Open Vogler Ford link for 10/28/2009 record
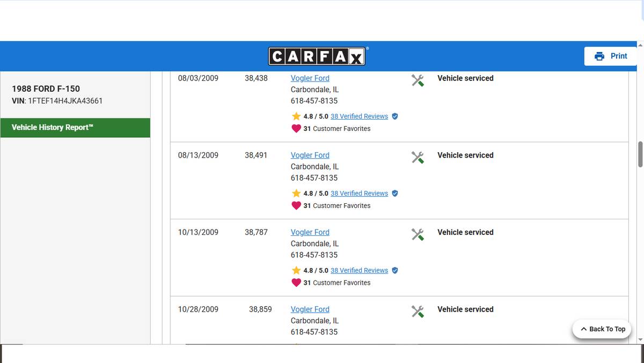The width and height of the screenshot is (644, 363). (310, 309)
